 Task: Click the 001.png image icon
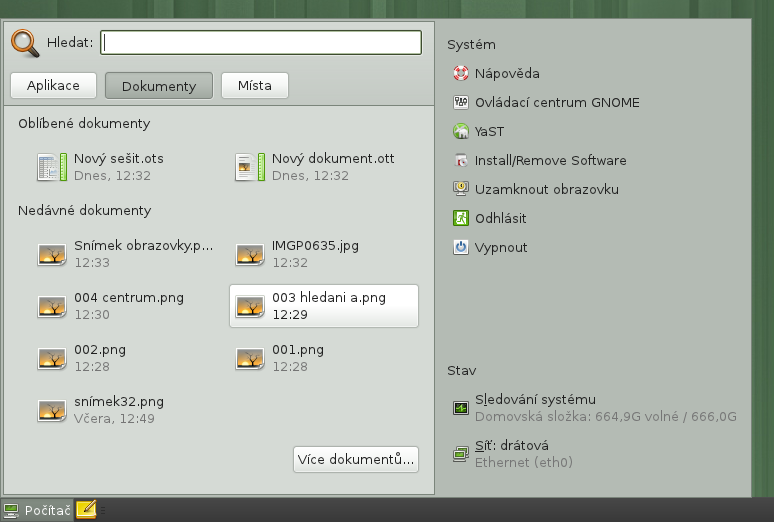click(x=250, y=359)
